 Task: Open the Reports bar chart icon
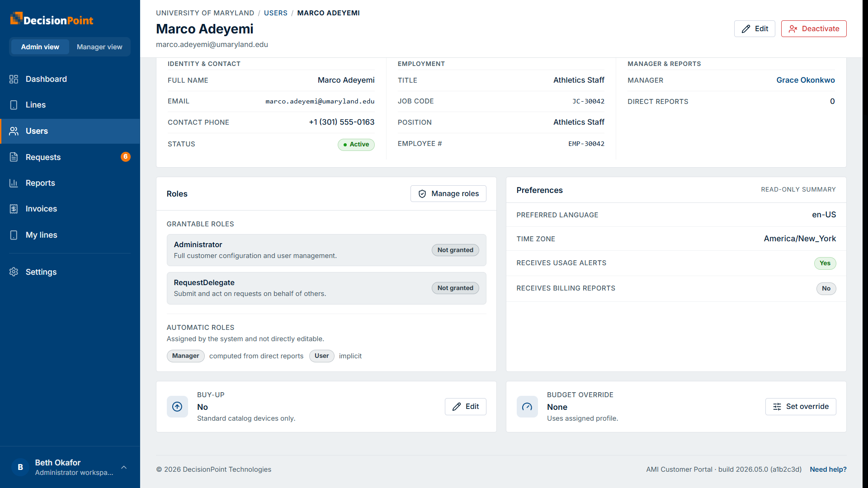[14, 183]
